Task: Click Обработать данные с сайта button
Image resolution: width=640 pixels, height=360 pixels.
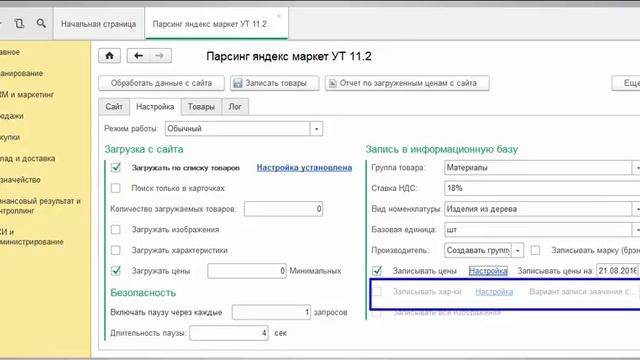Action: [x=161, y=83]
